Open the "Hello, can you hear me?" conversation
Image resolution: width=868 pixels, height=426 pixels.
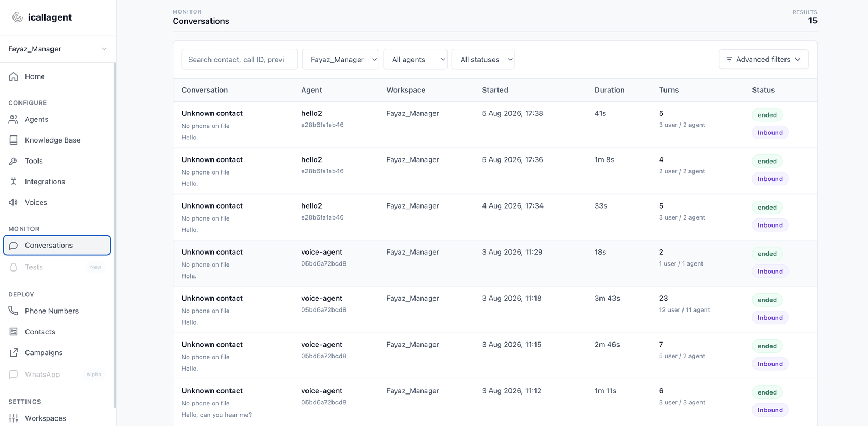point(495,402)
